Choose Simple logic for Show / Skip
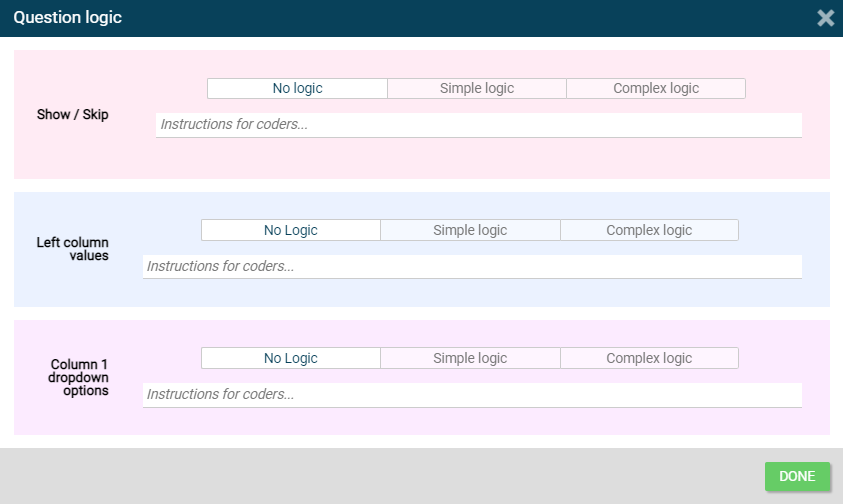This screenshot has height=504, width=843. click(x=476, y=89)
